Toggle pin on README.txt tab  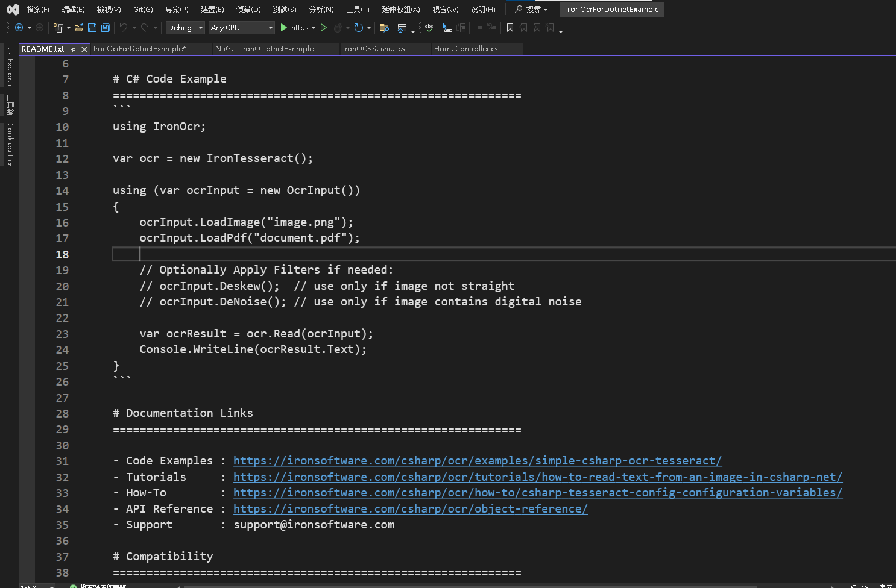point(73,49)
